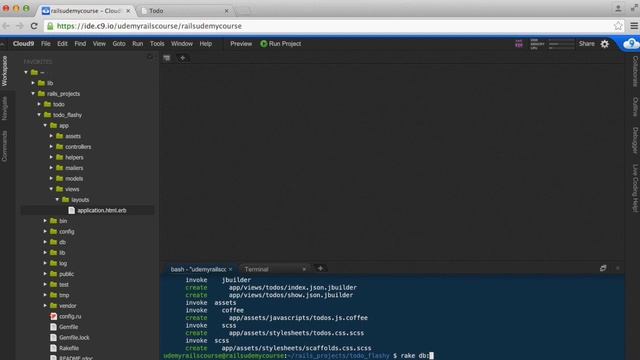The height and width of the screenshot is (360, 640).
Task: Click the editor pane tab-list icon
Action: tap(167, 58)
